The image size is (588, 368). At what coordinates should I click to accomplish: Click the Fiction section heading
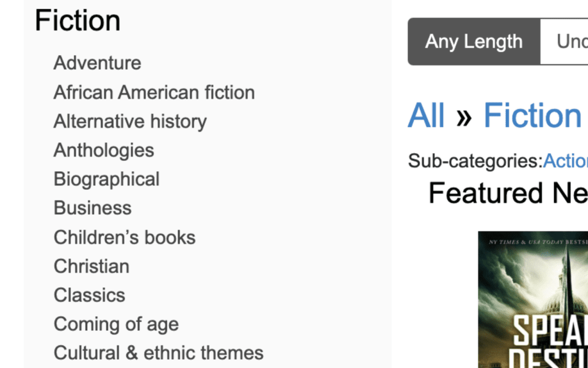click(x=77, y=20)
